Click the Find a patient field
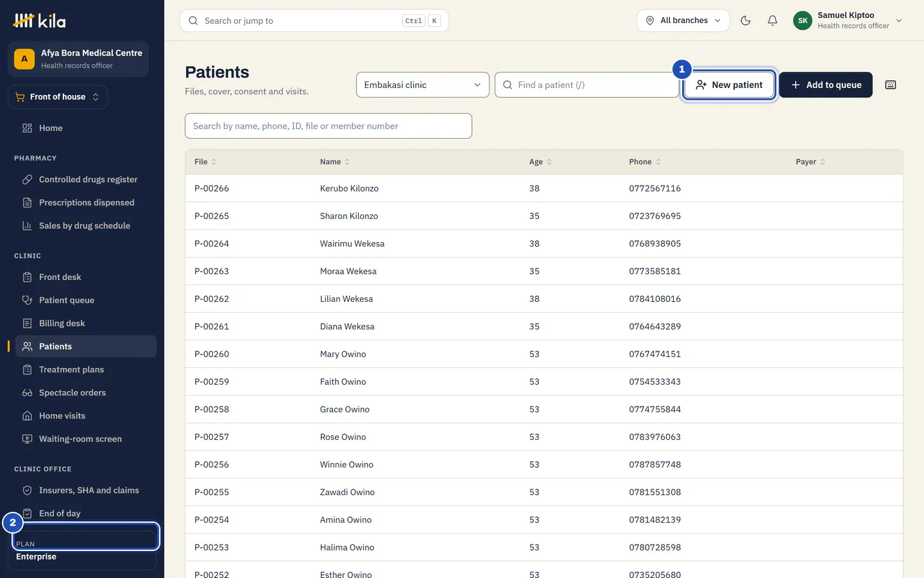Viewport: 924px width, 578px height. (587, 85)
